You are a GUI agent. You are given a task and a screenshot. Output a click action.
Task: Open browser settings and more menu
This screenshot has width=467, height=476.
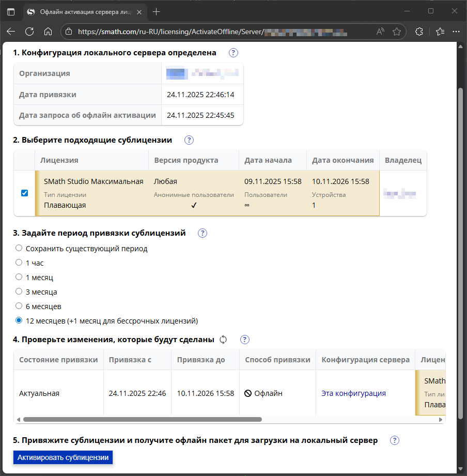pos(456,31)
